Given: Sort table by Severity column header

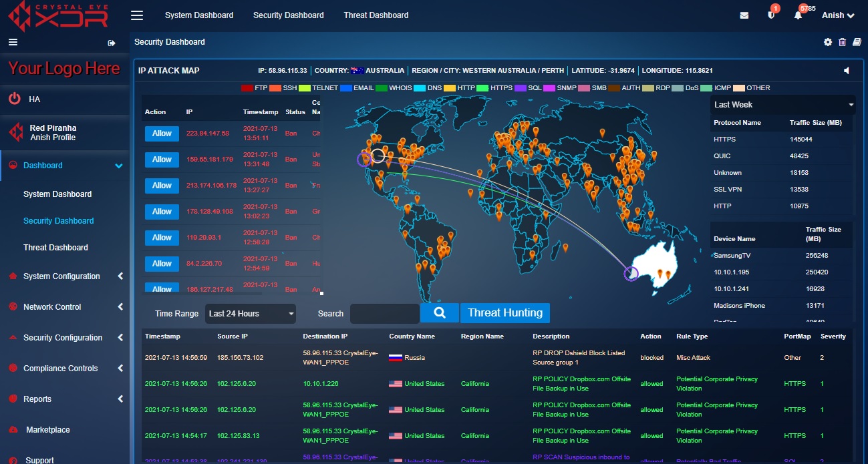Looking at the screenshot, I should pyautogui.click(x=833, y=336).
